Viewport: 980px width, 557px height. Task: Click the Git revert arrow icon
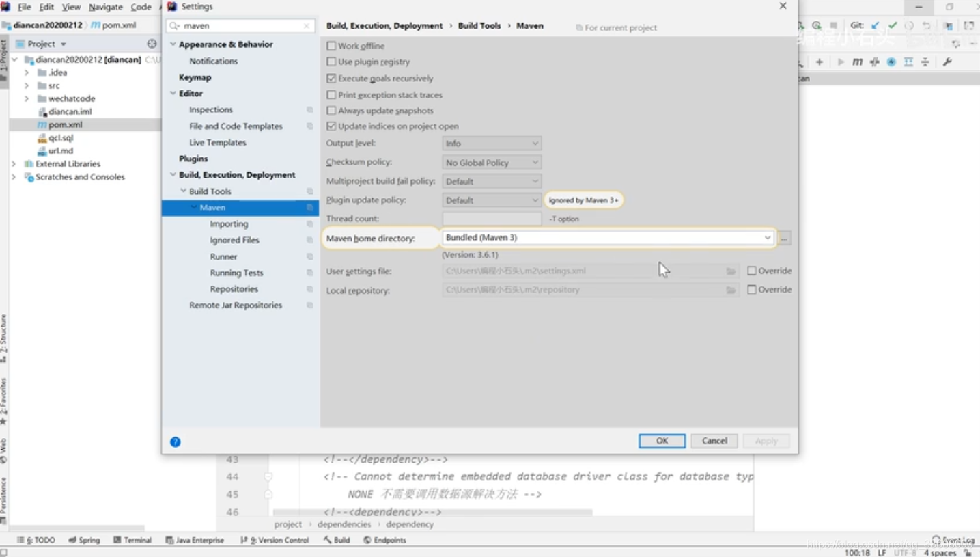[x=926, y=25]
